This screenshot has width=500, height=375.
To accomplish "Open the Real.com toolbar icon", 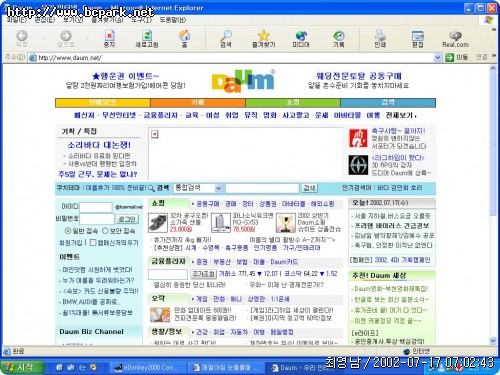I will [455, 35].
